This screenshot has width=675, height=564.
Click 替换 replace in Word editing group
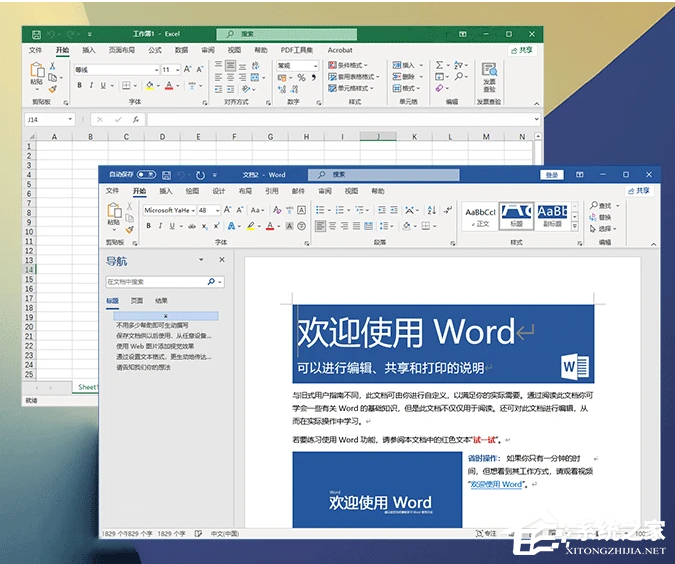pos(600,217)
